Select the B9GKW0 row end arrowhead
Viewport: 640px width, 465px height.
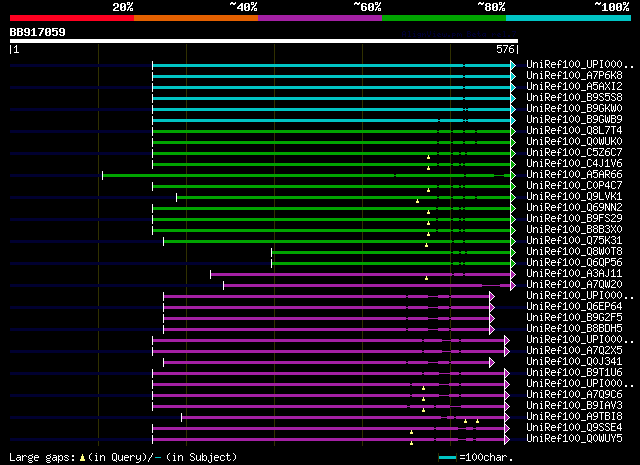[x=513, y=109]
